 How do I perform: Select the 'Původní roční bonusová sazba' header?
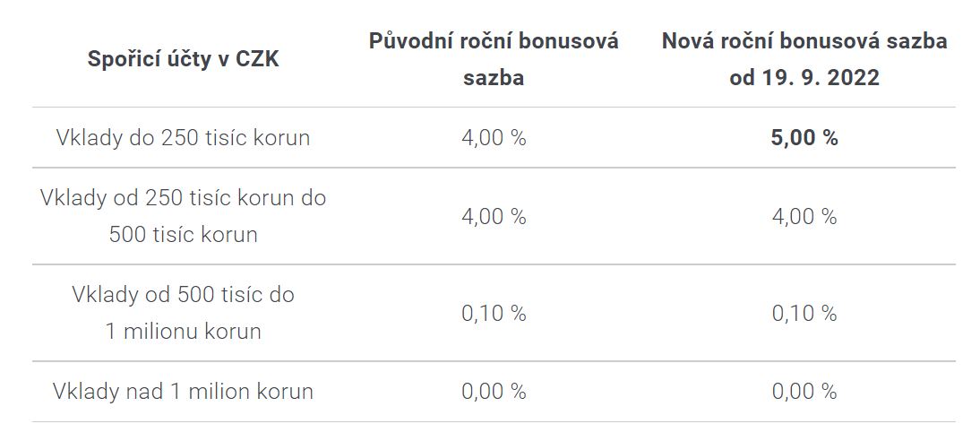[494, 59]
